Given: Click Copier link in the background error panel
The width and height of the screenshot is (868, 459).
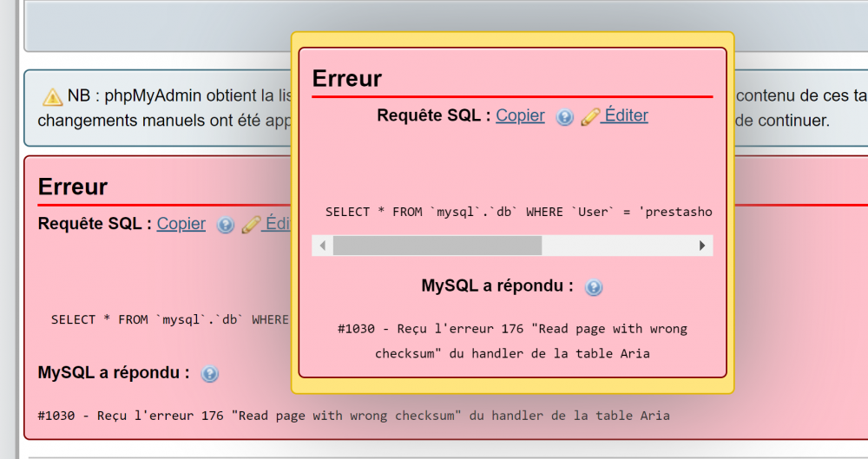Looking at the screenshot, I should click(181, 224).
